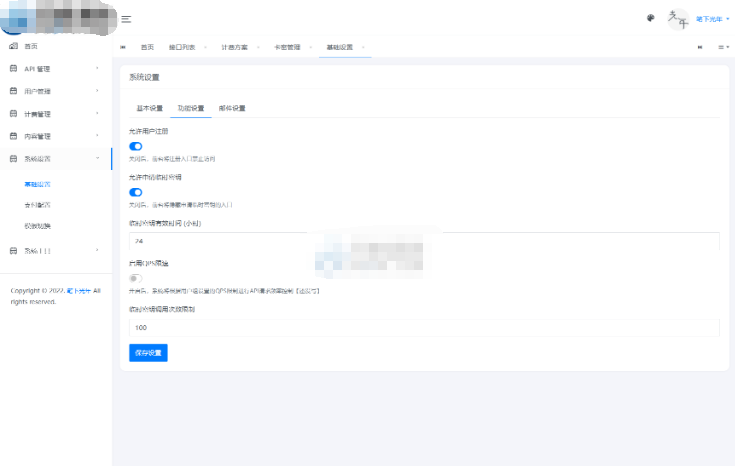The height and width of the screenshot is (466, 735).
Task: Enable the QPS rate limit switch
Action: point(136,278)
